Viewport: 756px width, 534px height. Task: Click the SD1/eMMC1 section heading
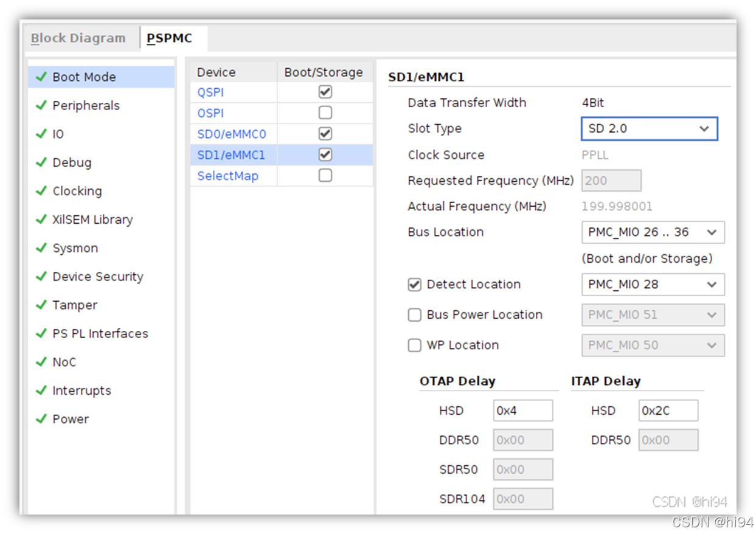click(x=426, y=77)
